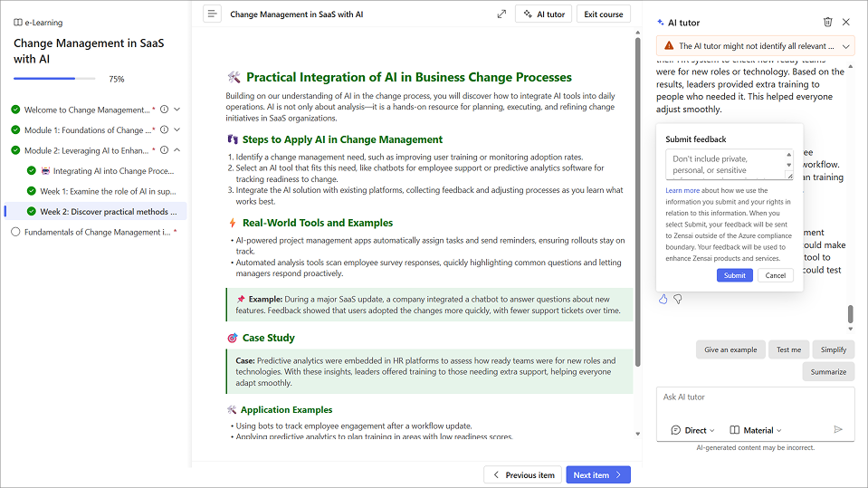The height and width of the screenshot is (488, 868).
Task: Click Application Examples heading
Action: click(x=286, y=410)
